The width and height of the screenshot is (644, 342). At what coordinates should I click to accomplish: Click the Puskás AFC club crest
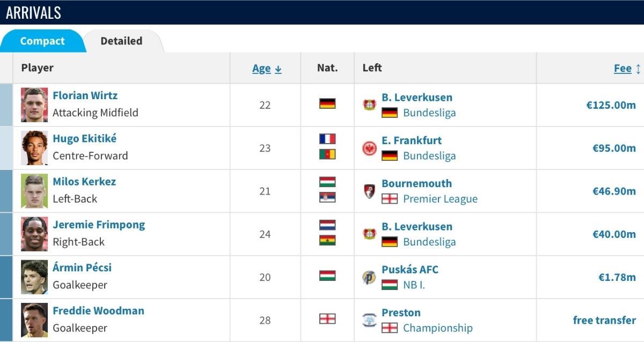tap(369, 277)
